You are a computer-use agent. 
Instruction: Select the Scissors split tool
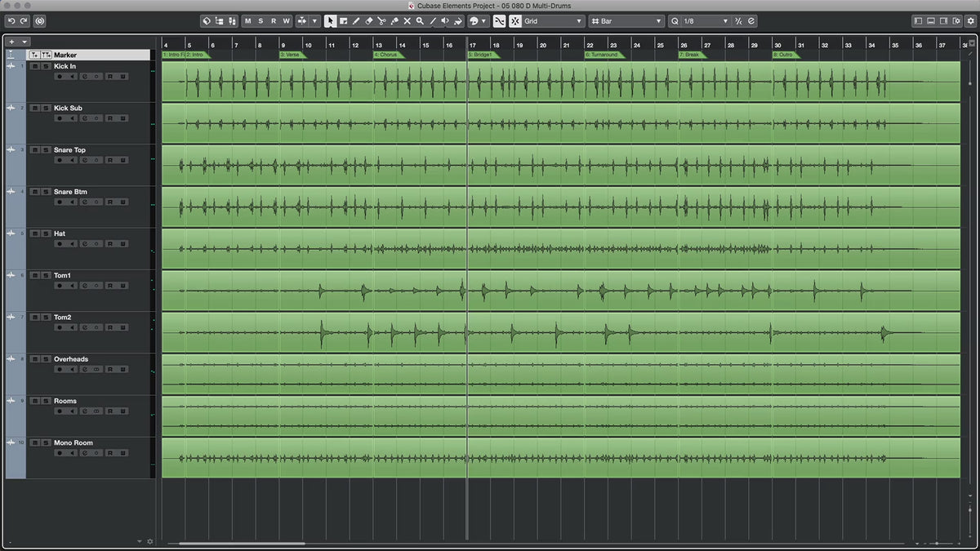[x=381, y=21]
